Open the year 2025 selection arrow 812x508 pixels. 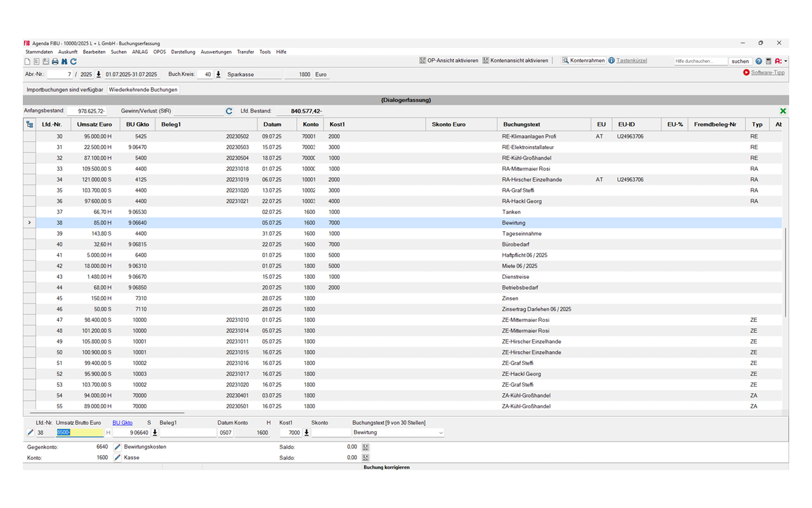coord(98,74)
